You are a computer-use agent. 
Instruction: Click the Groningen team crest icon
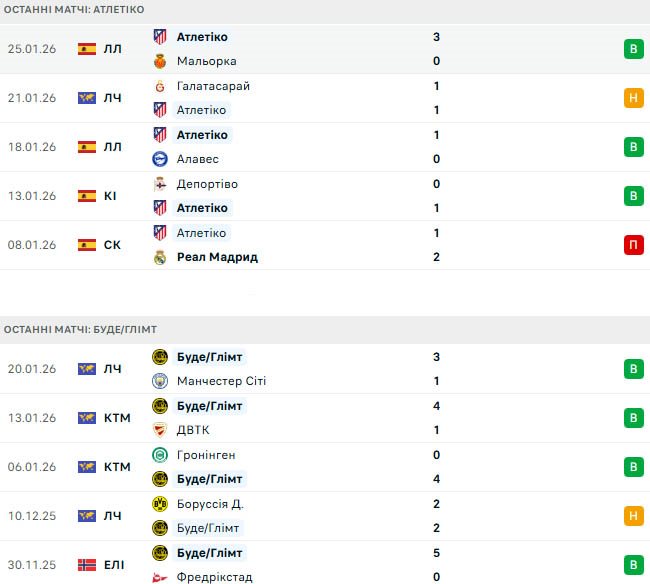pos(159,455)
